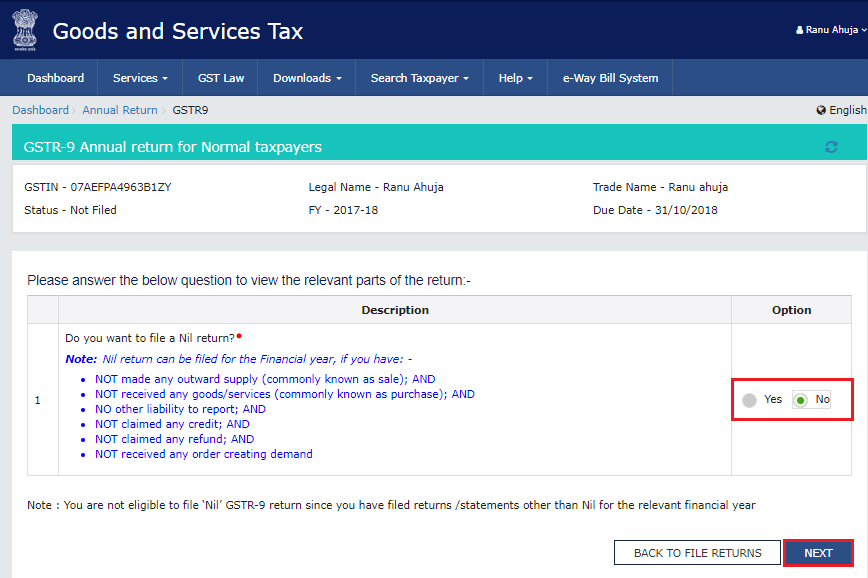Expand the Downloads dropdown menu

click(x=307, y=78)
